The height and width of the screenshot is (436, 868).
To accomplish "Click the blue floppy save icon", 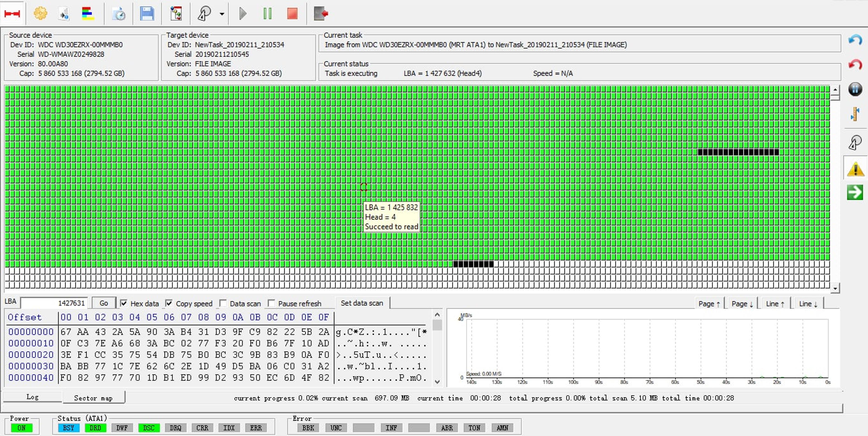I will (147, 14).
